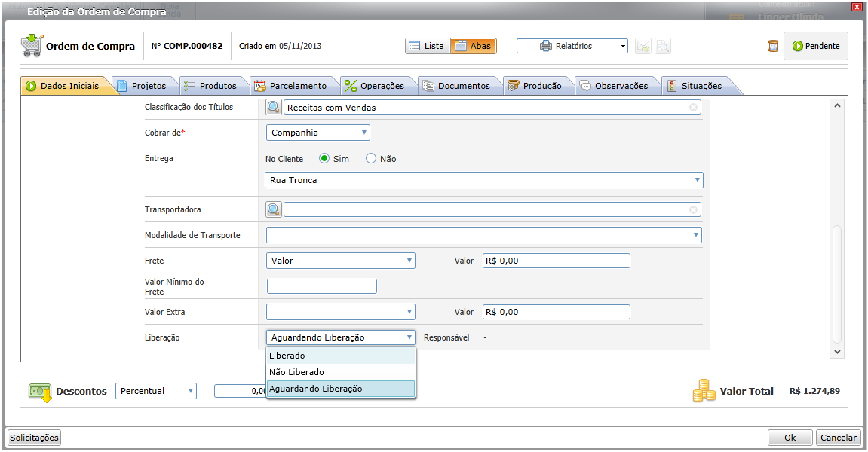Open the Parcelamento tab
Viewport: 868px width, 452px height.
(295, 86)
